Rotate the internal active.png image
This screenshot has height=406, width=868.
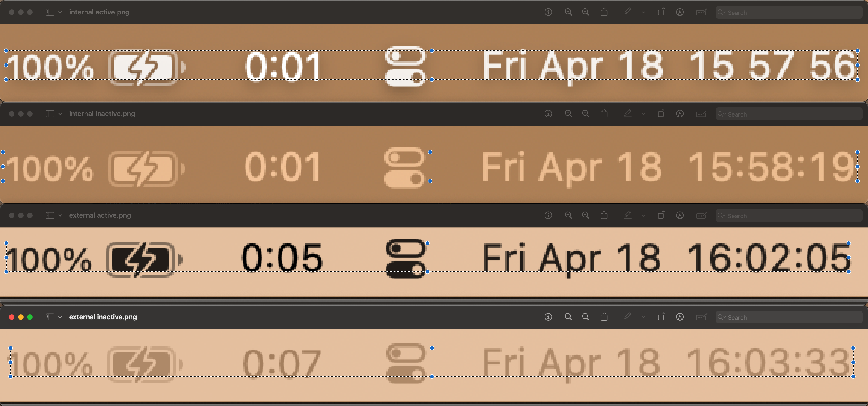click(x=661, y=12)
